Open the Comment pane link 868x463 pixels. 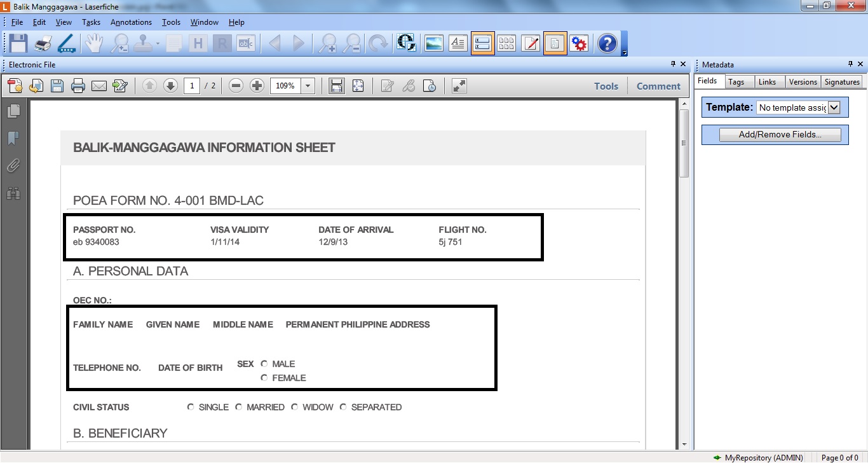coord(658,86)
